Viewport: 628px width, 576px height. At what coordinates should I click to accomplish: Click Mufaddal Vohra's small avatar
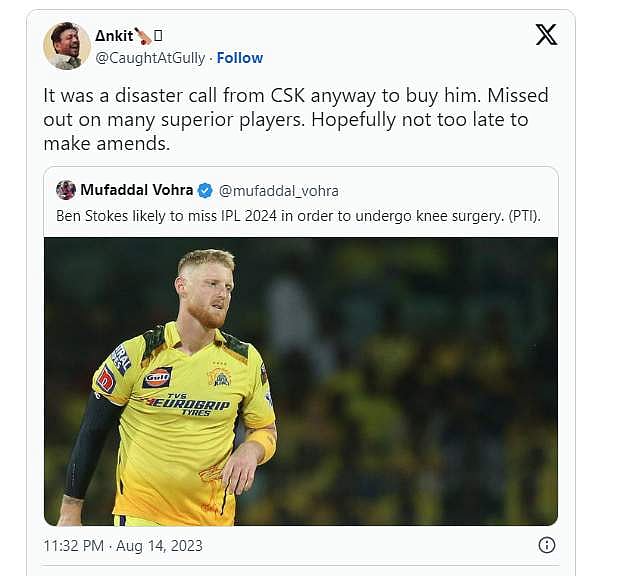pyautogui.click(x=66, y=190)
